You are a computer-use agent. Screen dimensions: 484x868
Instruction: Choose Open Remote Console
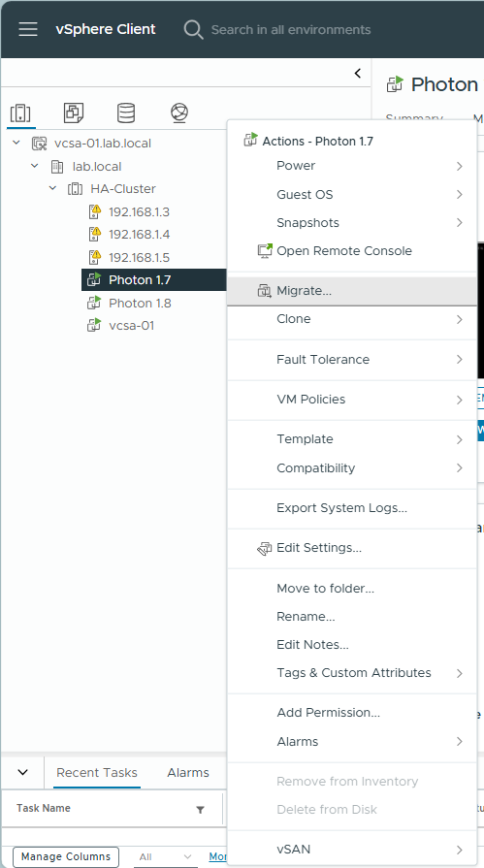352,251
